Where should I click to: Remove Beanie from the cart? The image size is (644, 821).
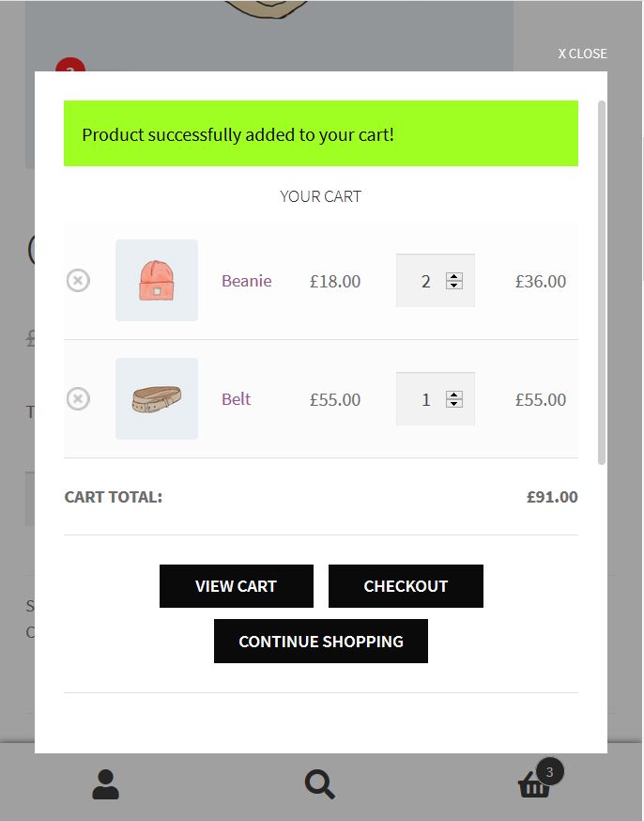[78, 280]
